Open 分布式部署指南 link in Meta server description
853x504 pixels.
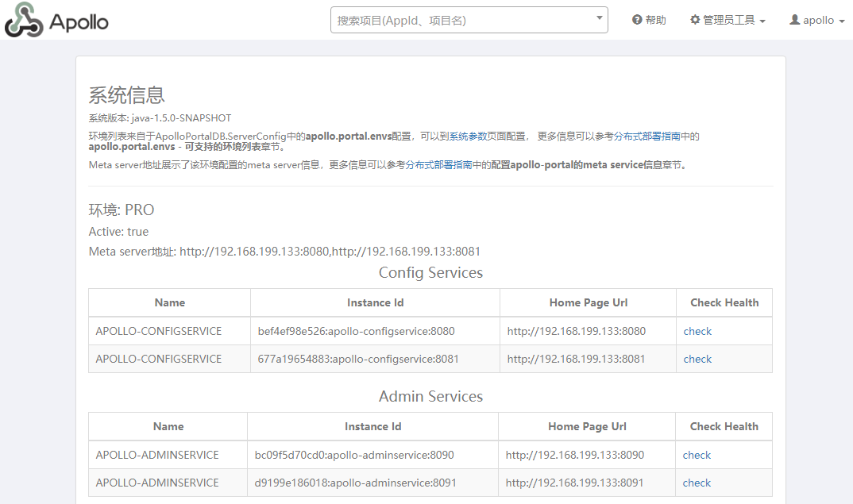(438, 165)
